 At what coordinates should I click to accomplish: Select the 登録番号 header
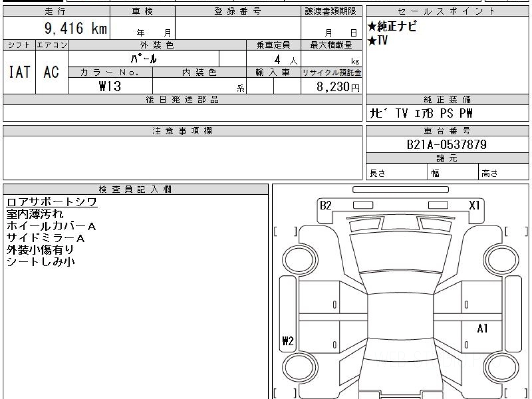pos(238,12)
